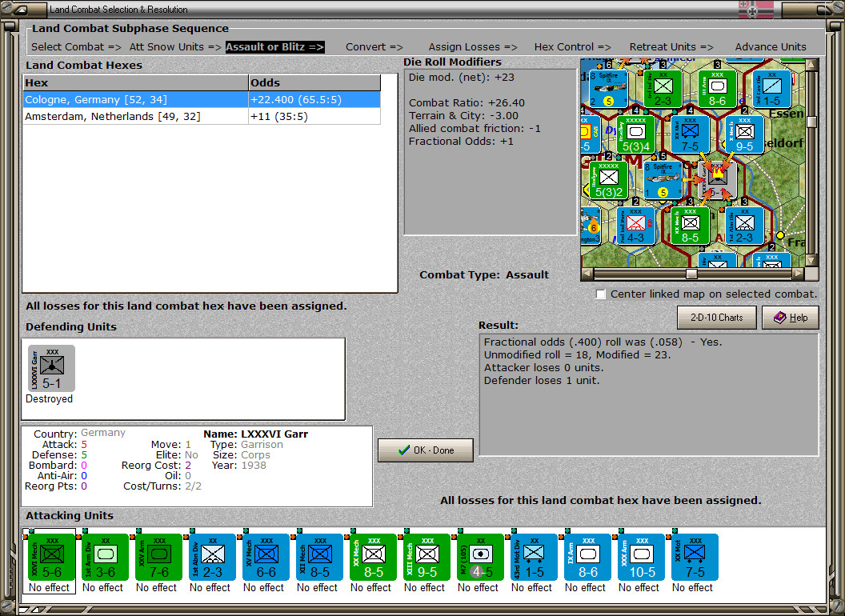Viewport: 845px width, 616px height.
Task: Click the Assign Losses => subphase label
Action: [x=473, y=47]
